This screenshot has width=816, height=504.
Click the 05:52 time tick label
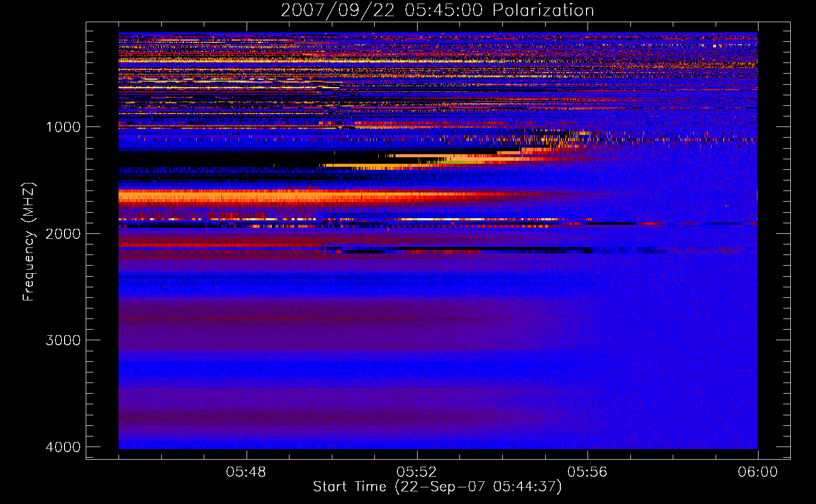(x=417, y=472)
